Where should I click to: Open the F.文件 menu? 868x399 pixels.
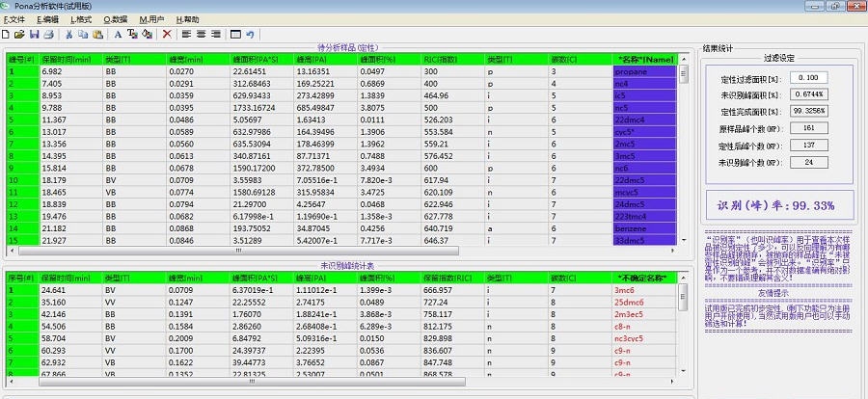(x=14, y=18)
